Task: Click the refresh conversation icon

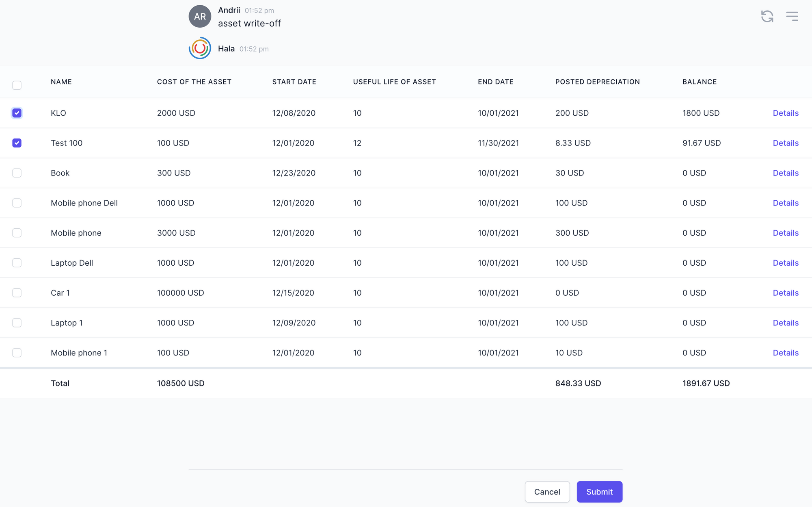Action: (767, 16)
